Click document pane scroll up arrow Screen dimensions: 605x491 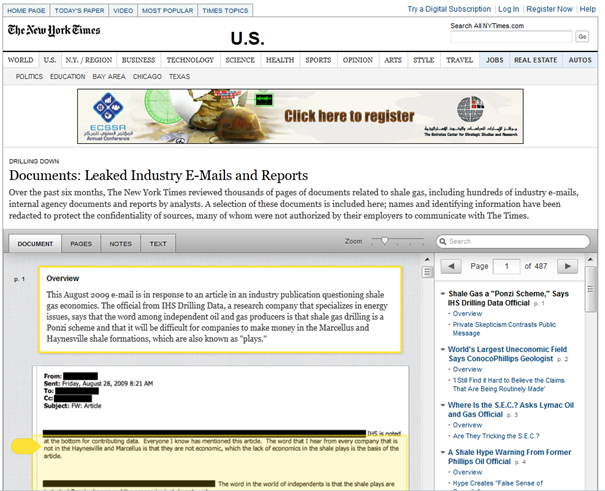[427, 260]
